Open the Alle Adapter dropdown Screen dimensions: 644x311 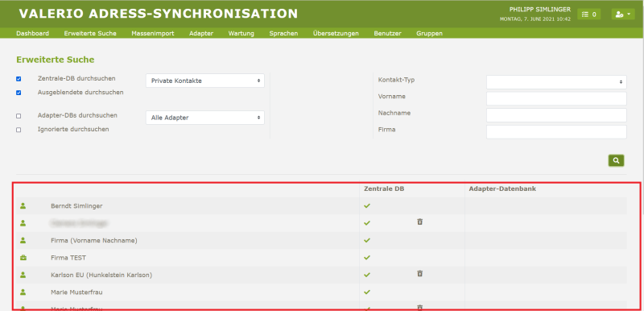coord(205,118)
